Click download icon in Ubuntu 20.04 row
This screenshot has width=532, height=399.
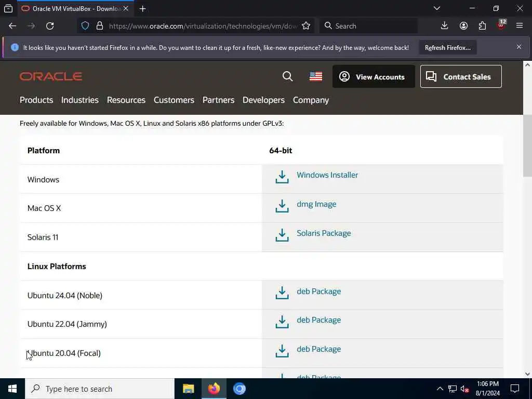click(x=282, y=351)
